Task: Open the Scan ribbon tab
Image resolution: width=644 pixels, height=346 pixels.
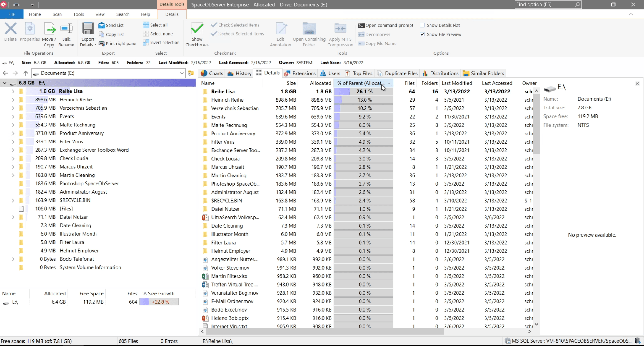Action: 57,14
